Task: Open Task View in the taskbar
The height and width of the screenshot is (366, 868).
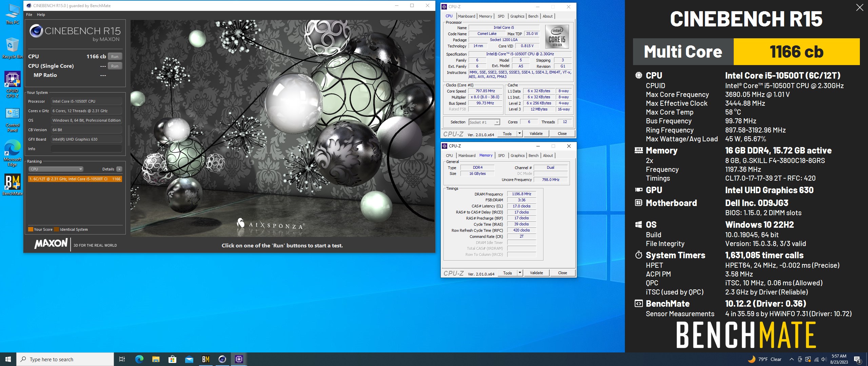Action: [x=122, y=359]
